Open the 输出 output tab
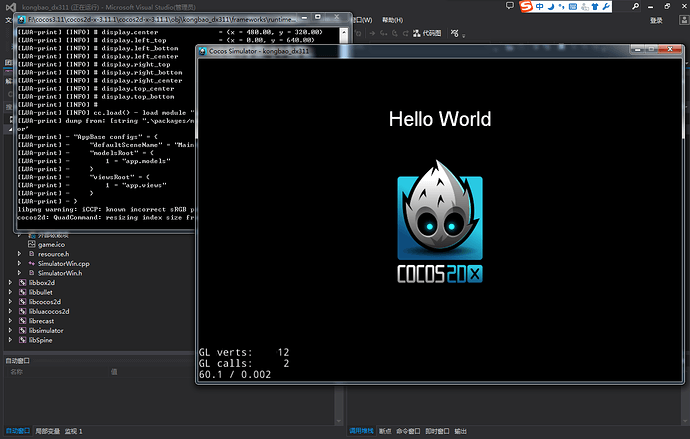 (x=460, y=431)
